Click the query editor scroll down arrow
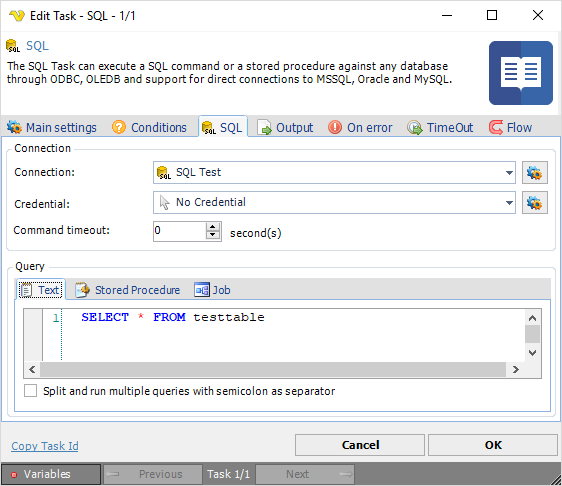The image size is (562, 486). 532,353
